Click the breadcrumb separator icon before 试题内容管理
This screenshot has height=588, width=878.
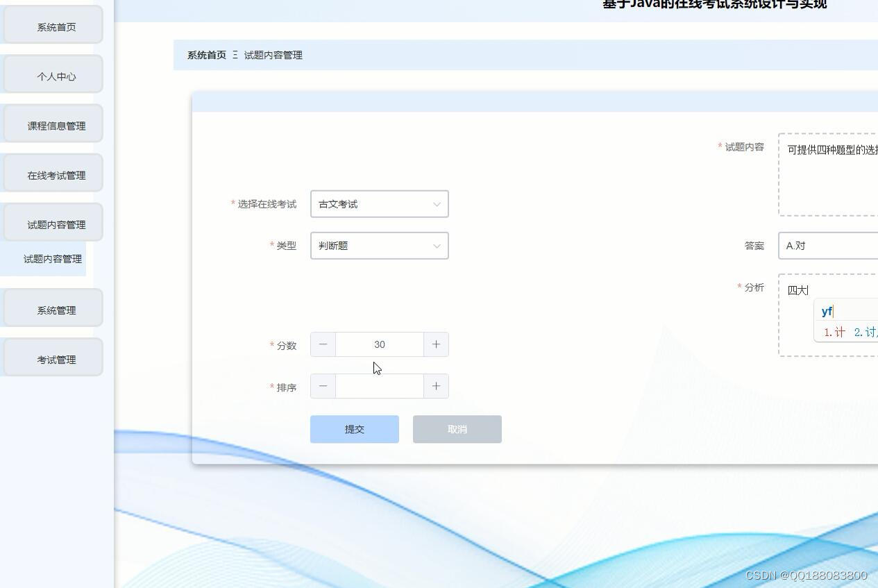point(235,55)
